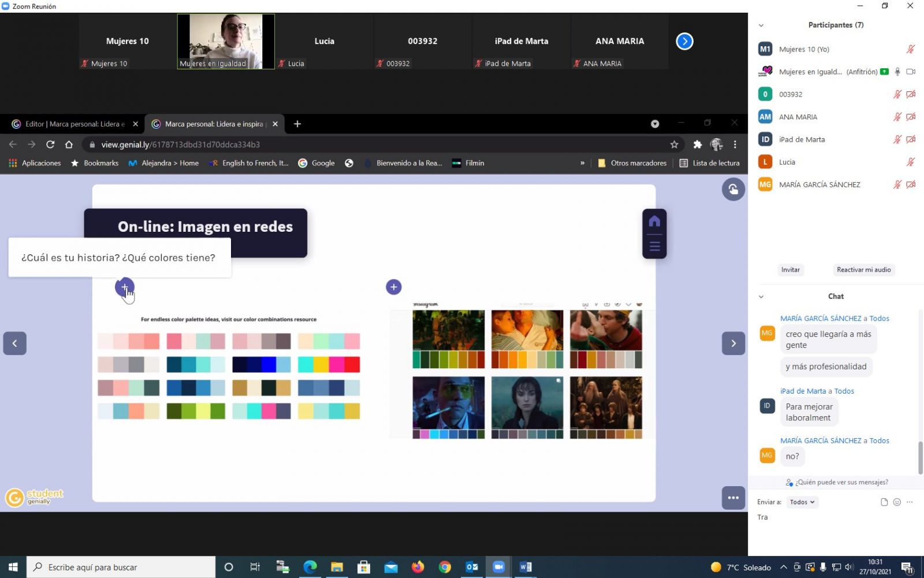The width and height of the screenshot is (924, 578).
Task: Open the Enviar a Todos dropdown
Action: pos(802,502)
